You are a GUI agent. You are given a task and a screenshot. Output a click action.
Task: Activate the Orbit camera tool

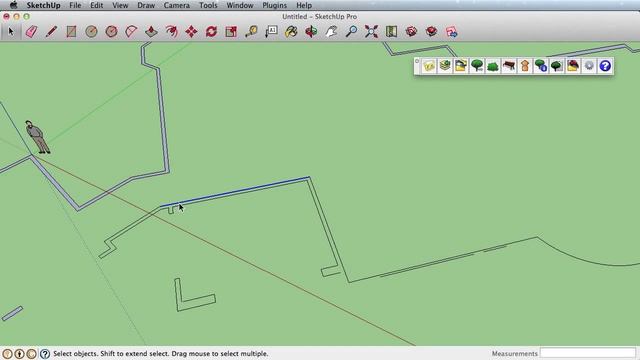tap(311, 31)
